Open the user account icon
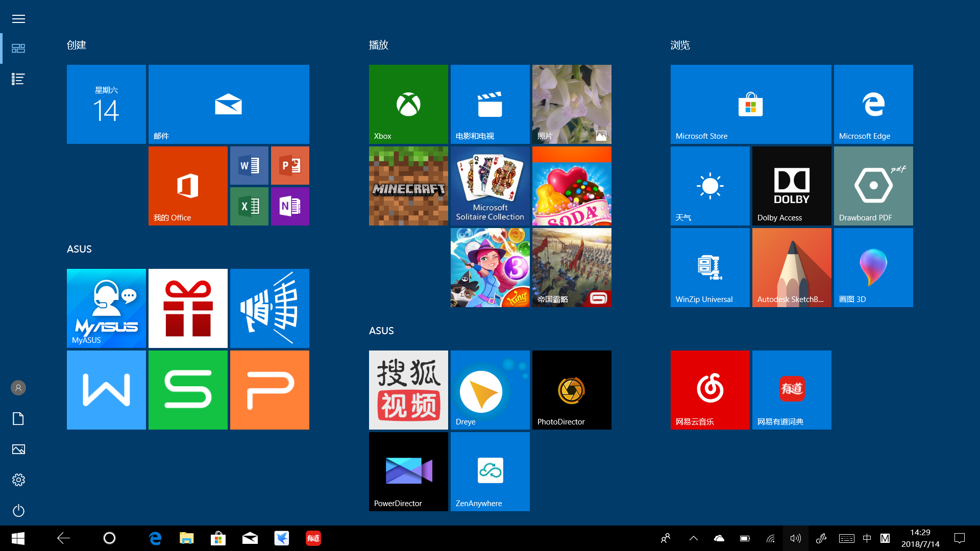This screenshot has width=980, height=551. (x=18, y=388)
